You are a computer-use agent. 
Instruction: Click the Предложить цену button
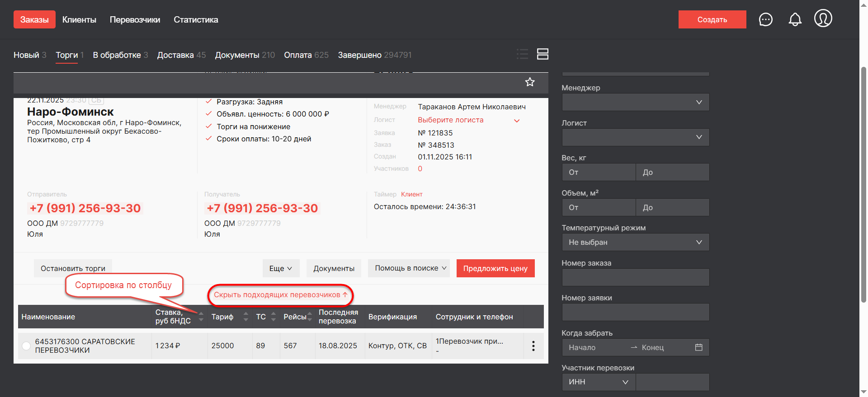495,268
